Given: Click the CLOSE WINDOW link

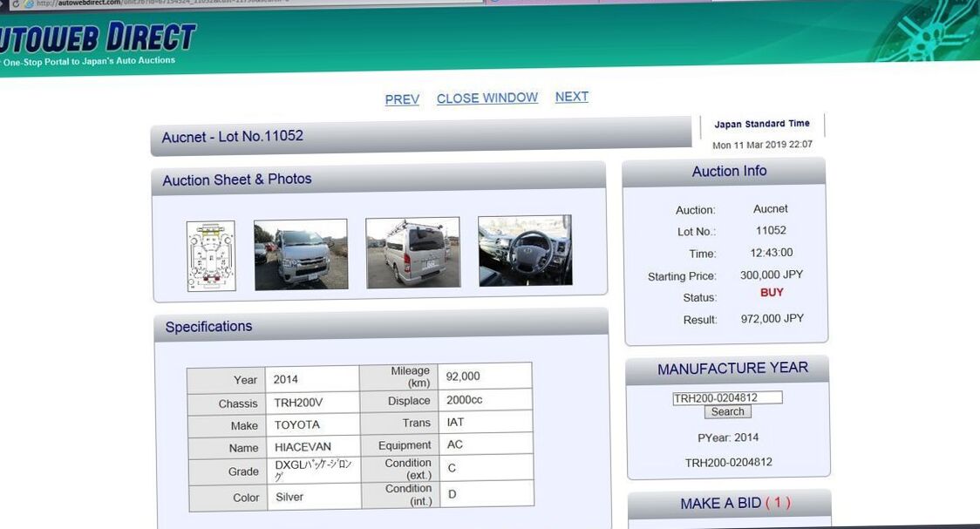Looking at the screenshot, I should [487, 98].
